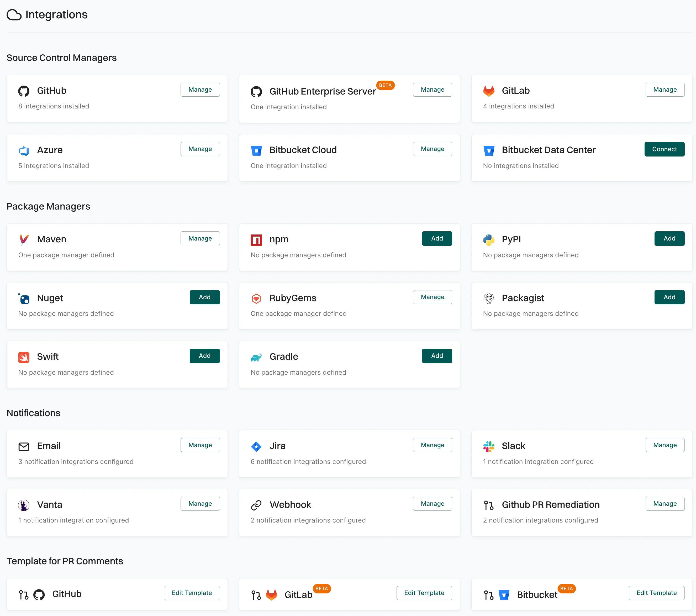696x616 pixels.
Task: Click the PyPI Python logo icon
Action: click(x=489, y=239)
